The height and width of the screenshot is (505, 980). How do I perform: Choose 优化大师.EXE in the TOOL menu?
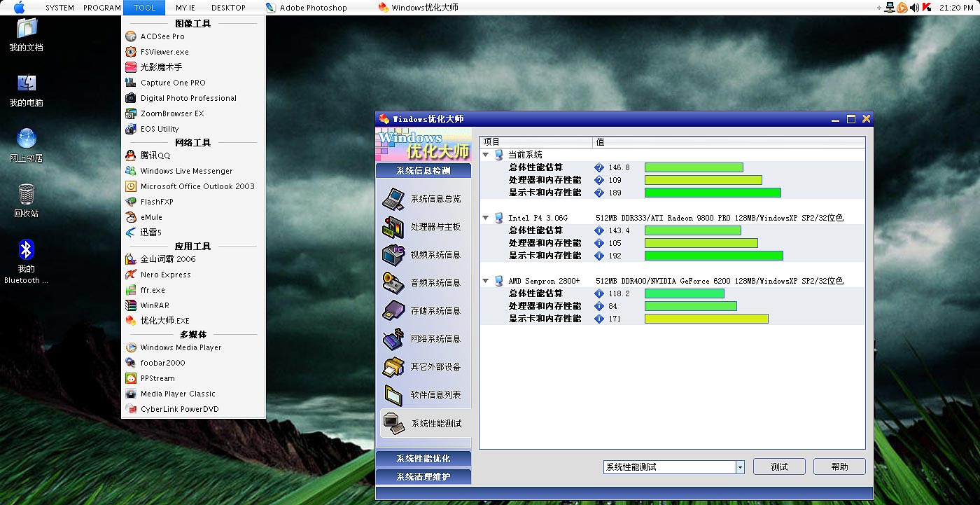[193, 321]
